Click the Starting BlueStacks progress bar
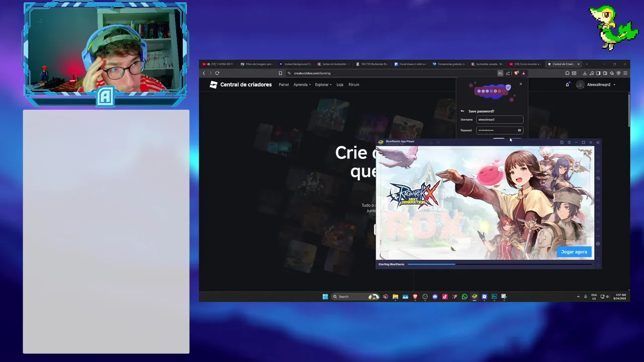 click(x=499, y=264)
